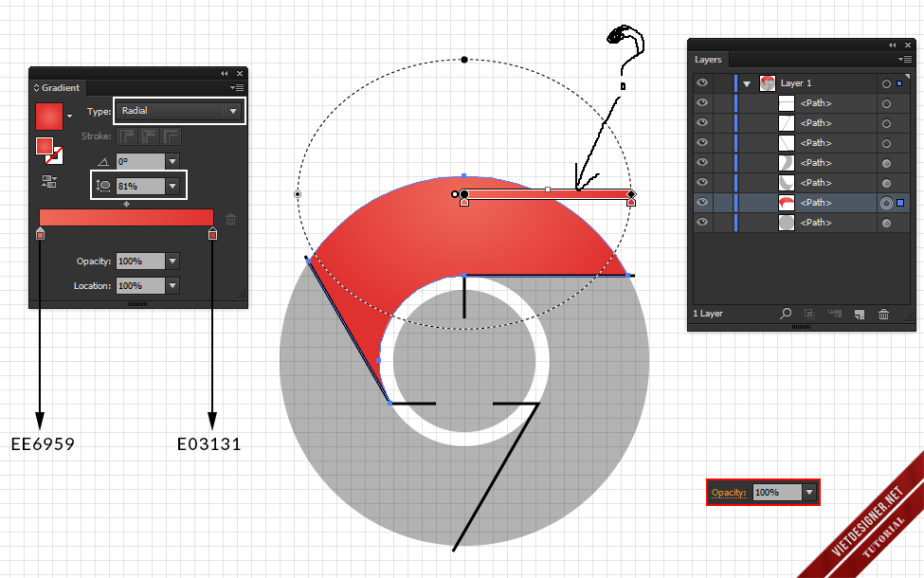Click the large gradient fill preview swatch

pyautogui.click(x=49, y=116)
